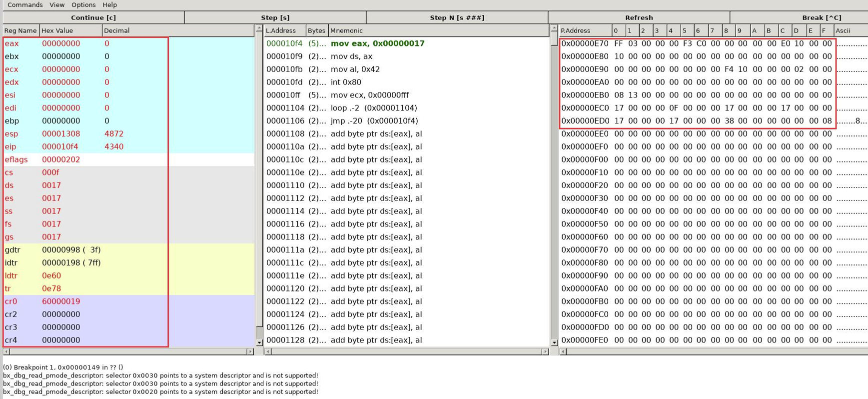Select memory row 0x00000E90
Viewport: 868px width, 399px height.
(714, 69)
